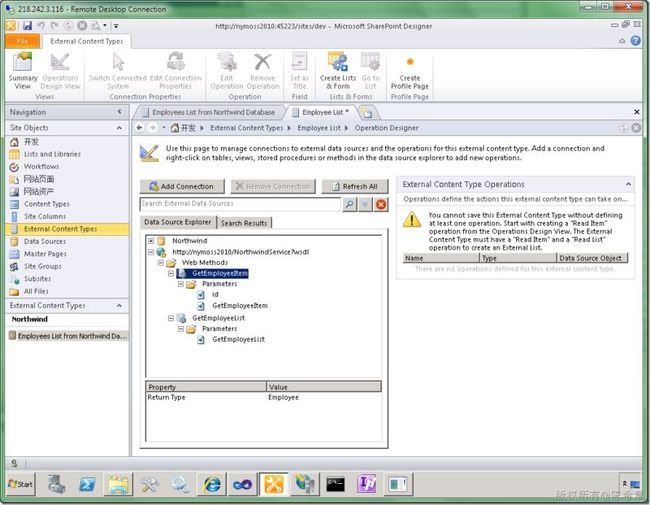Image resolution: width=650 pixels, height=505 pixels.
Task: Collapse Site Objects section
Action: click(x=119, y=128)
